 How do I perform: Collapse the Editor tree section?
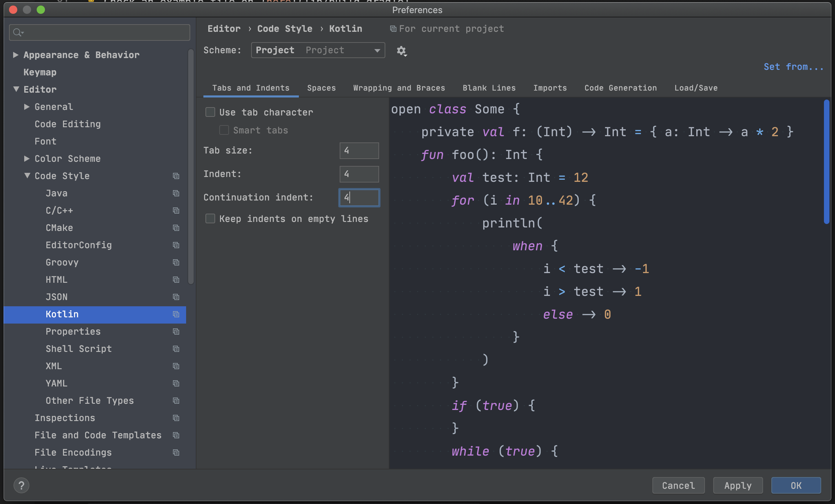coord(16,89)
